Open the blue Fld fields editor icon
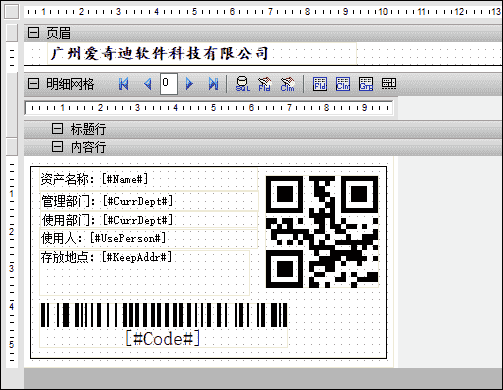The width and height of the screenshot is (503, 390). 320,84
